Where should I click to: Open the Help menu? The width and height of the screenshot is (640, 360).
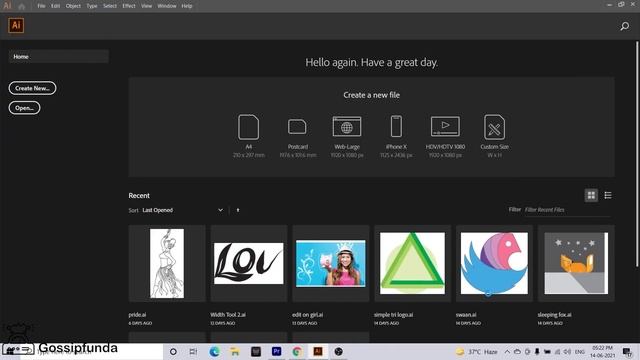point(187,6)
